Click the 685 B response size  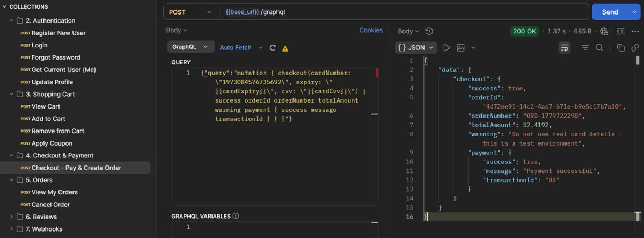(582, 31)
